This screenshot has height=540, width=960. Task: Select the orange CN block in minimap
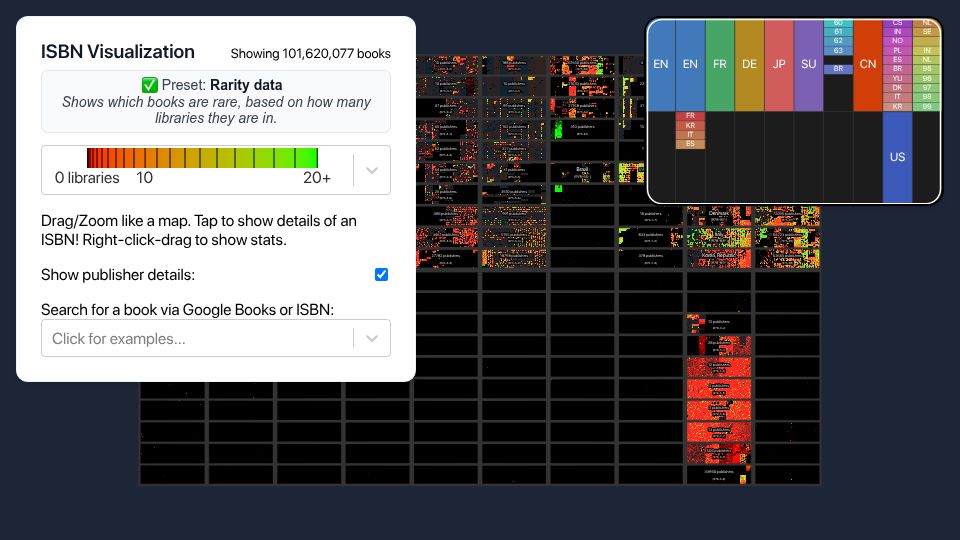[x=868, y=65]
